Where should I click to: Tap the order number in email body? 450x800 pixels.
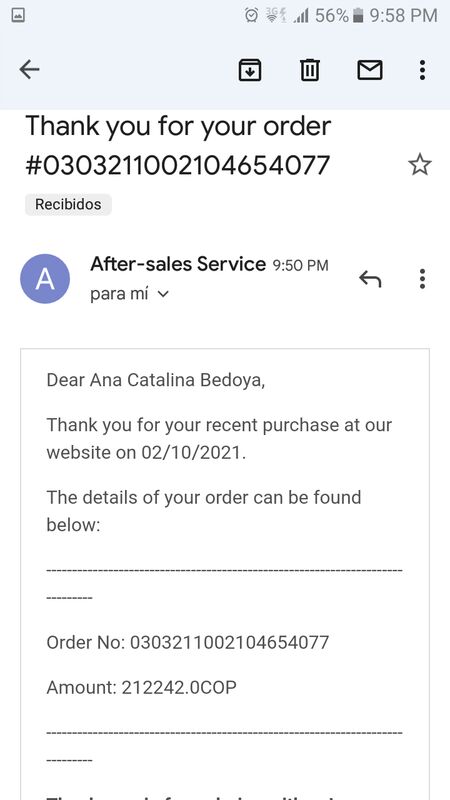pos(188,642)
